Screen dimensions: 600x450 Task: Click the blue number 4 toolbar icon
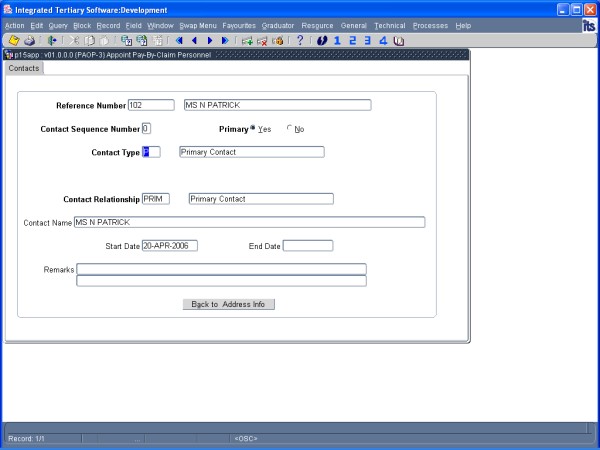pyautogui.click(x=383, y=40)
